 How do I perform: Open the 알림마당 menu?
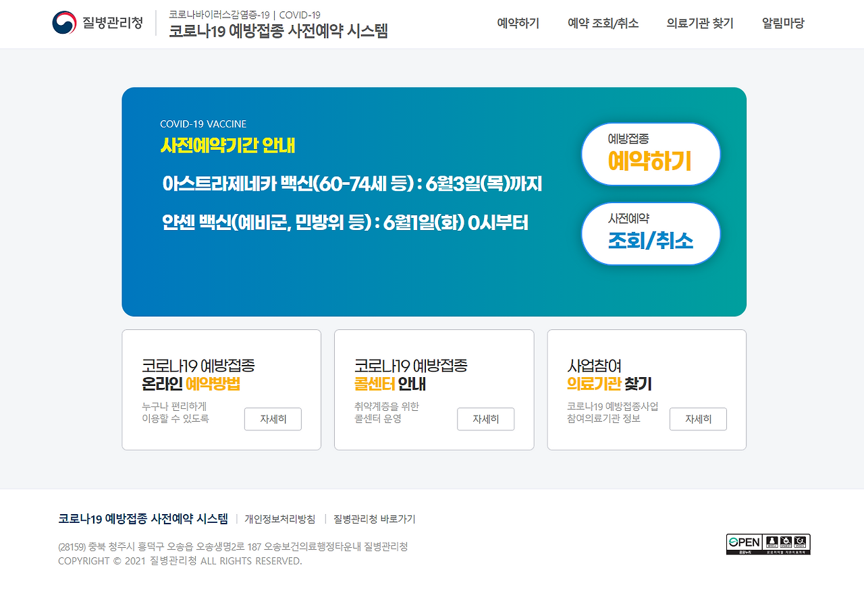pos(783,23)
